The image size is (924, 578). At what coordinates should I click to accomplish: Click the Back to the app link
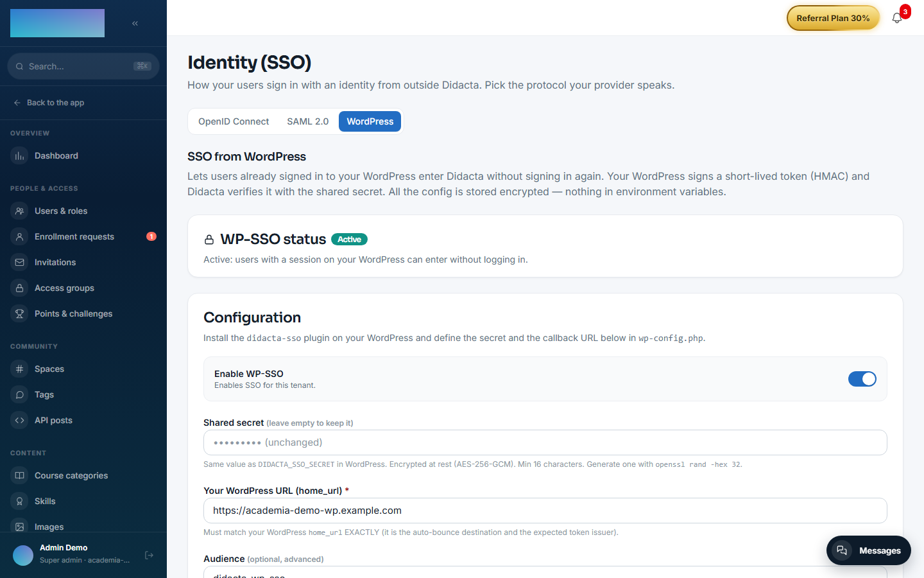pyautogui.click(x=49, y=103)
